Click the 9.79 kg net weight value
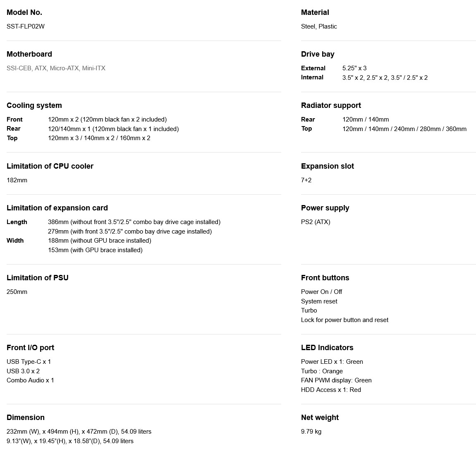476x451 pixels. point(311,432)
